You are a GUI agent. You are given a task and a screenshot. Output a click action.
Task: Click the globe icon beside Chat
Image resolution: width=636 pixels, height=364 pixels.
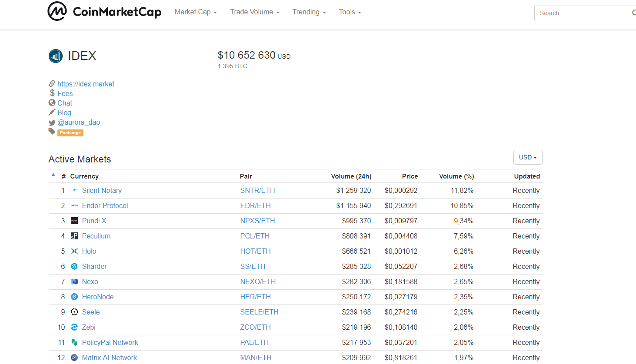52,103
